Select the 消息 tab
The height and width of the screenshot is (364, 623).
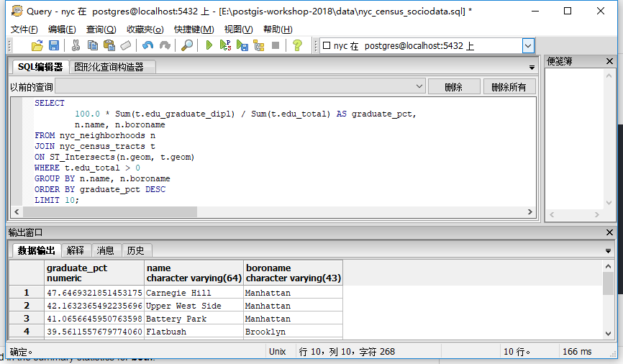105,250
